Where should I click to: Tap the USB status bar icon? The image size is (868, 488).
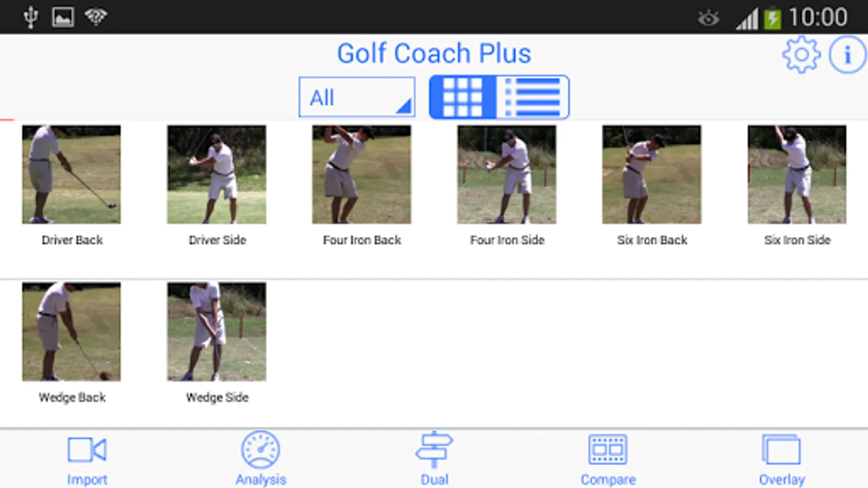click(31, 17)
